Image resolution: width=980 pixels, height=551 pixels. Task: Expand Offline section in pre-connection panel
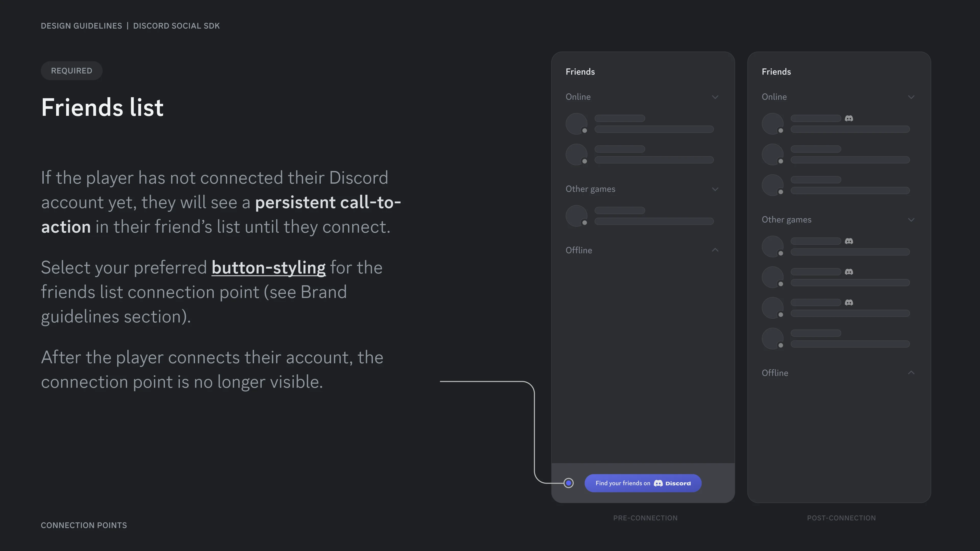[x=715, y=250]
